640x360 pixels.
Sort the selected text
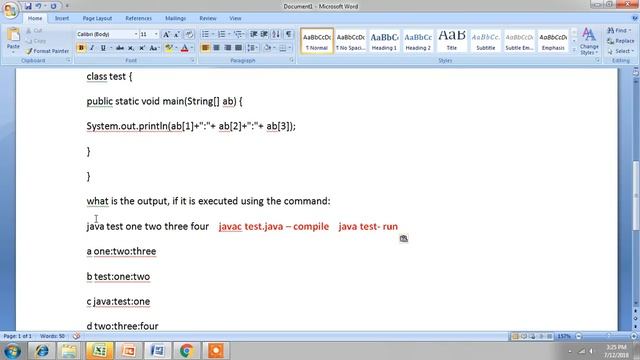click(276, 34)
